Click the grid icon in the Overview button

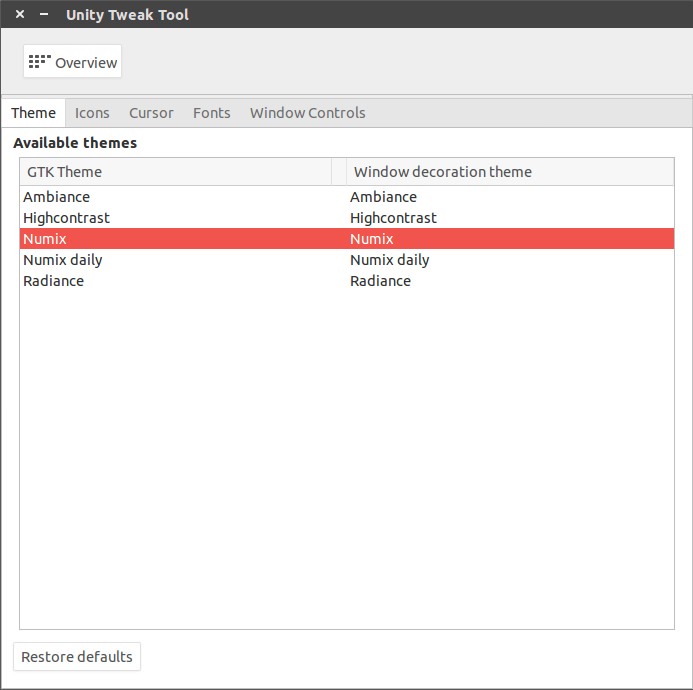(40, 61)
